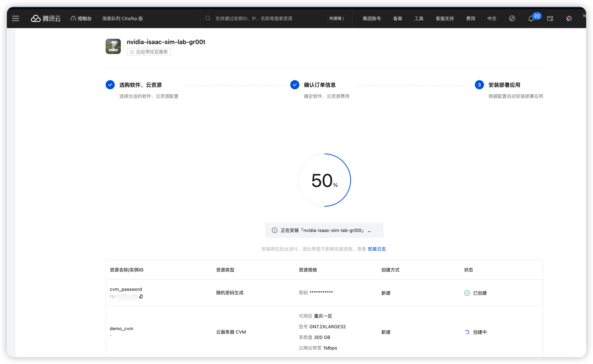Click the cvm_password resource name

[126, 289]
